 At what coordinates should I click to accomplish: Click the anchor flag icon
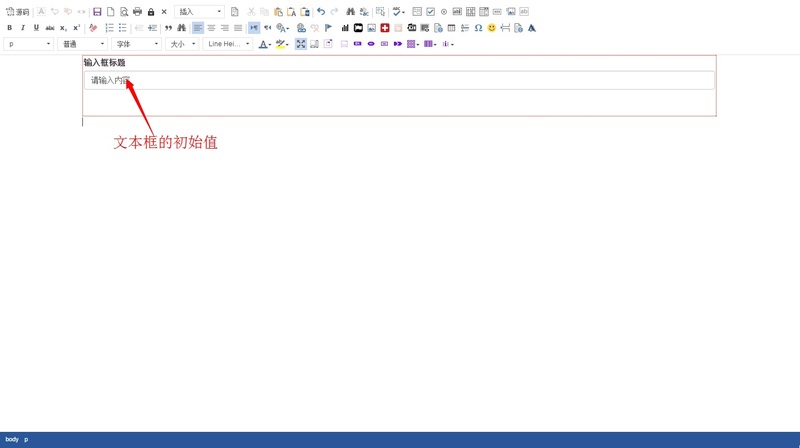pyautogui.click(x=328, y=28)
